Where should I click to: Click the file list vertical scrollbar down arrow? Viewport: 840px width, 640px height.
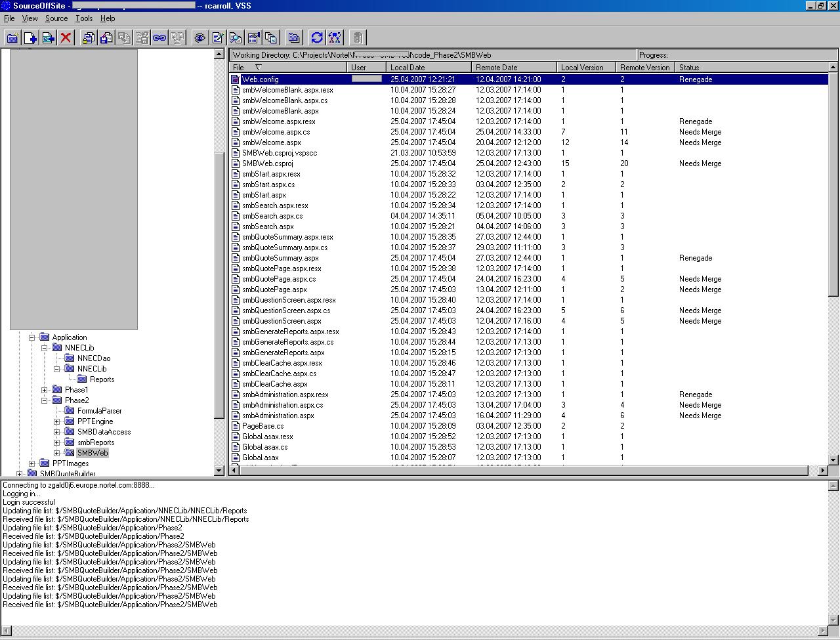pyautogui.click(x=833, y=460)
